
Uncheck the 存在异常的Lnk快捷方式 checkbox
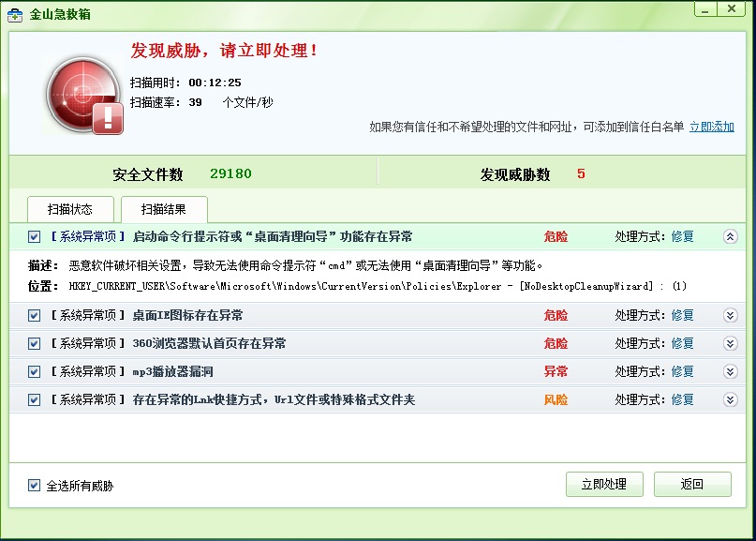pyautogui.click(x=35, y=399)
